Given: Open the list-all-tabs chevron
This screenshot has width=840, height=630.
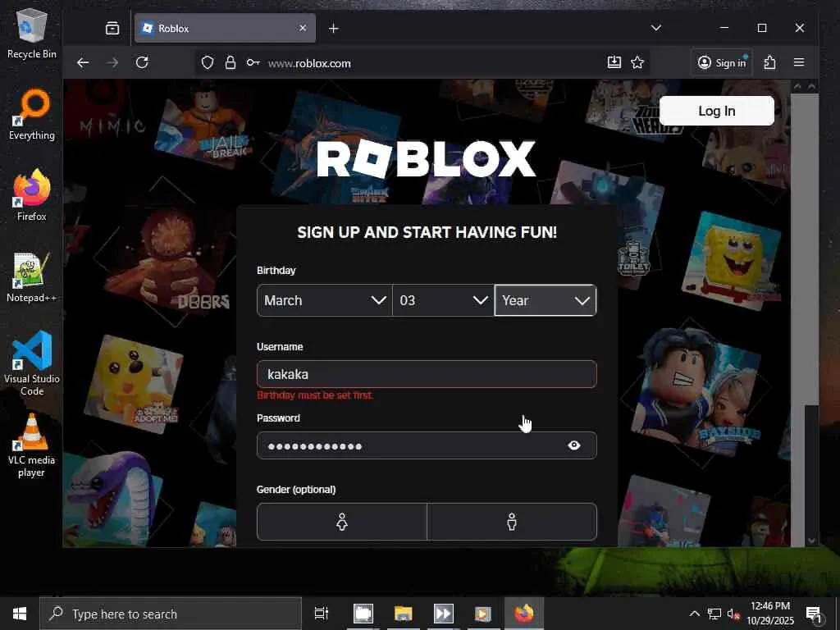Looking at the screenshot, I should (x=656, y=28).
